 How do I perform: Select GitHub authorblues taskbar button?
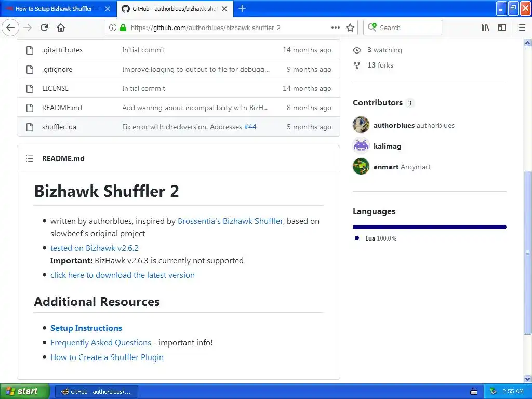96,392
